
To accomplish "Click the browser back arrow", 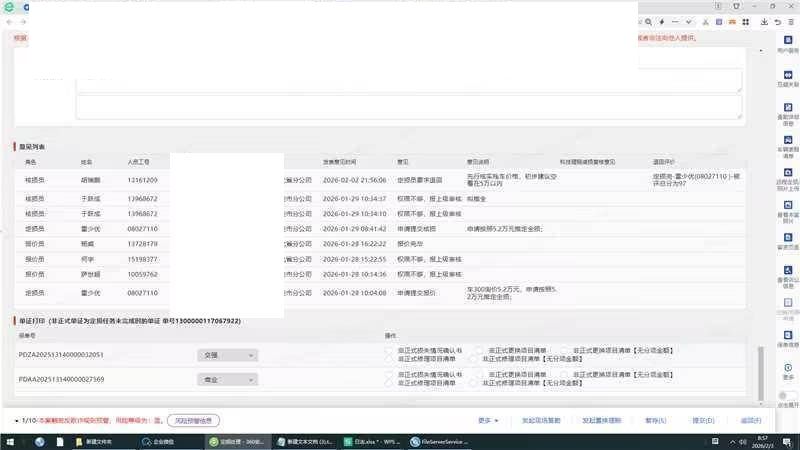I will (x=9, y=21).
